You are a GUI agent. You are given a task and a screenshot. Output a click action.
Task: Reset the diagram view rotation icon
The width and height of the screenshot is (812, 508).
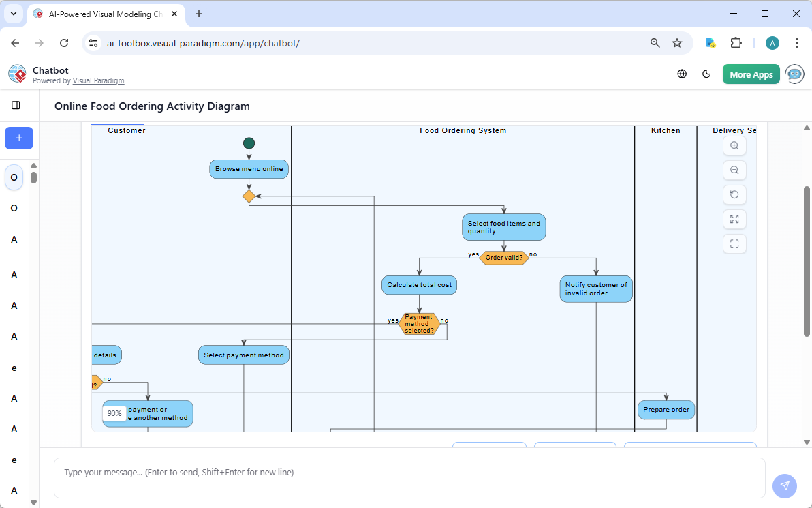coord(734,194)
